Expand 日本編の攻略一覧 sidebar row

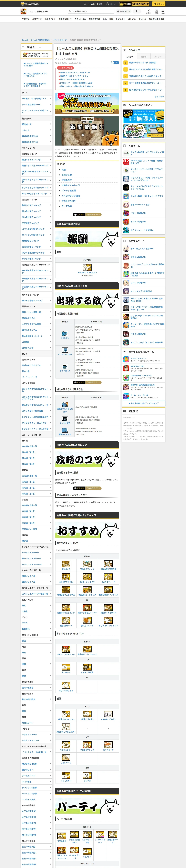point(37,446)
